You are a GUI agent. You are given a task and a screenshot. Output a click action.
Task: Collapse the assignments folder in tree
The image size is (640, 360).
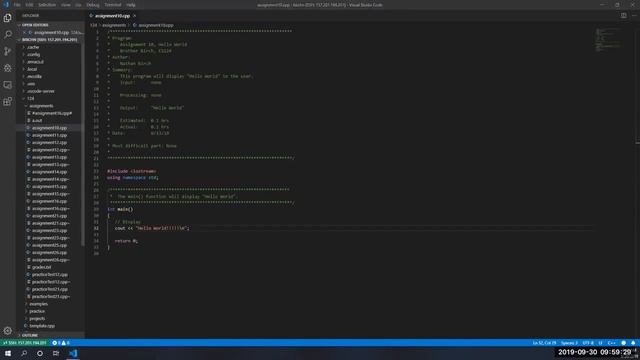(41, 106)
